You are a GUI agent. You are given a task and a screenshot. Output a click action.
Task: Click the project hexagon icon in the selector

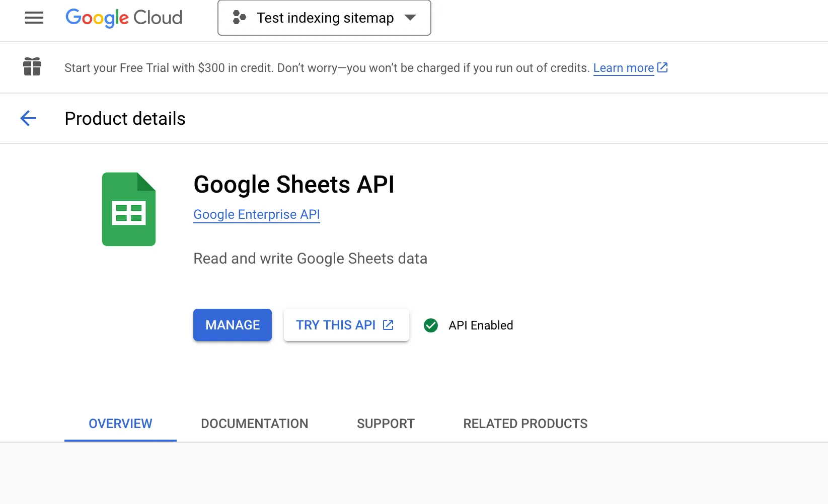(239, 18)
